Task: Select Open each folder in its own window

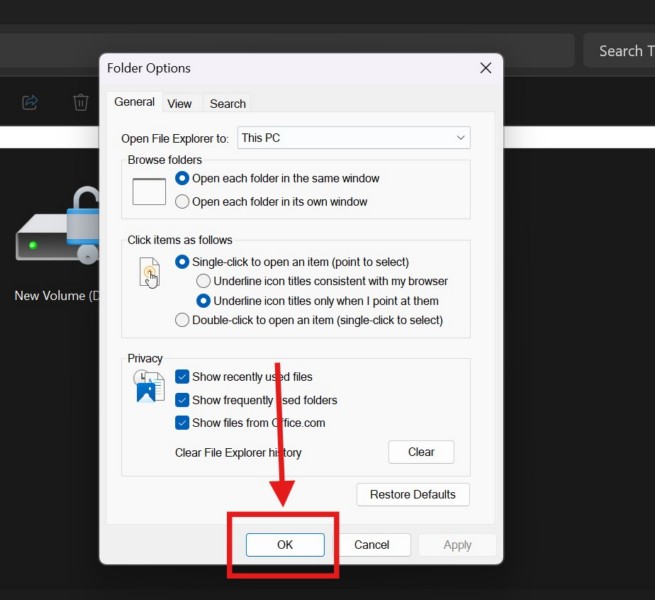Action: [182, 201]
